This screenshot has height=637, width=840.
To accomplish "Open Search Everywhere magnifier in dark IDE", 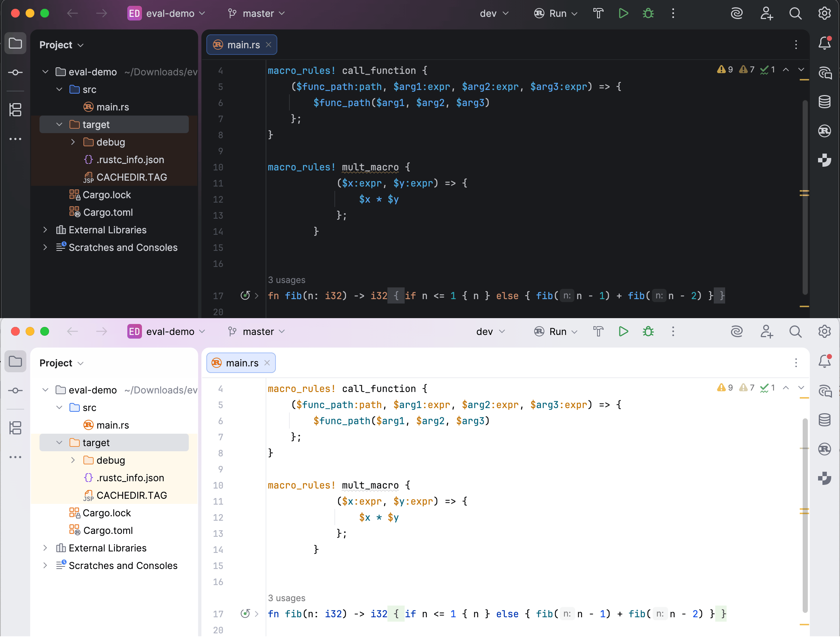I will pos(795,13).
